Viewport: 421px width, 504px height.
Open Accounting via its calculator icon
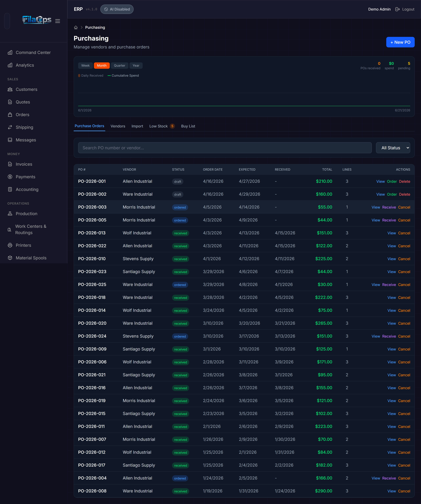click(x=10, y=189)
